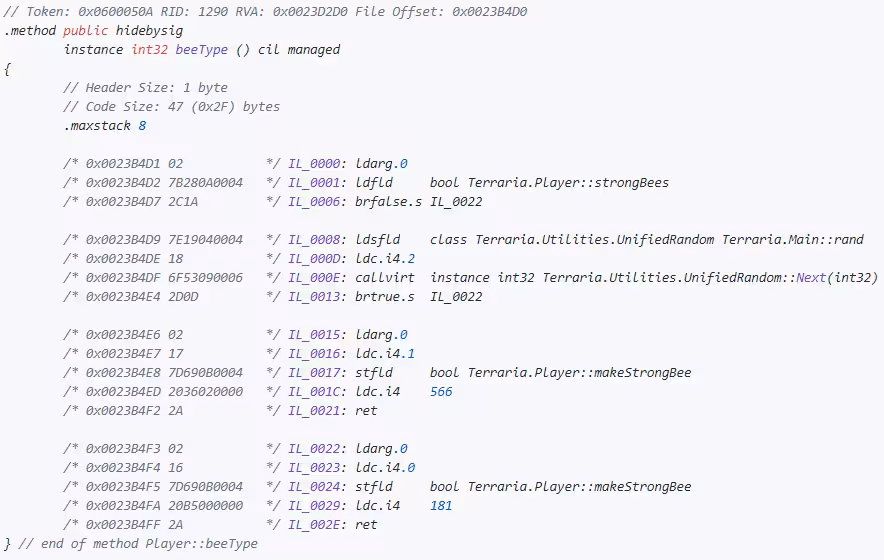Image resolution: width=884 pixels, height=560 pixels.
Task: Click 'Terraria.Player::strongBees' field reference
Action: pos(568,183)
